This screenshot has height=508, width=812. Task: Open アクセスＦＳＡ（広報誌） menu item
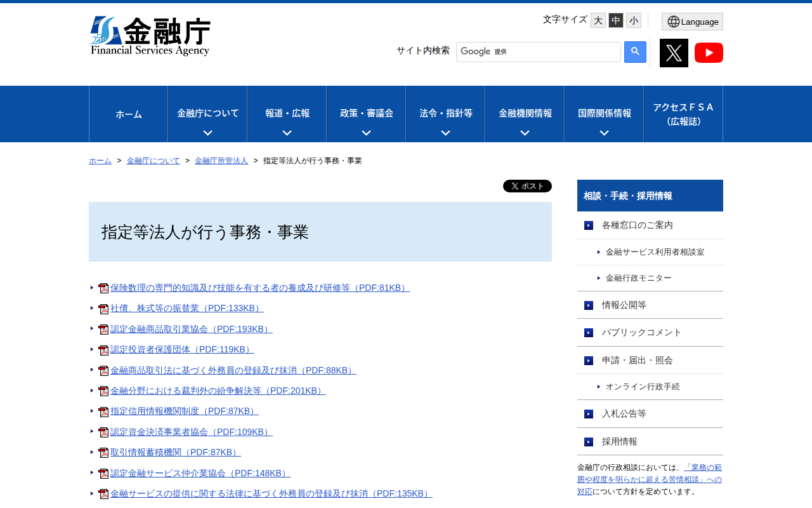click(683, 114)
